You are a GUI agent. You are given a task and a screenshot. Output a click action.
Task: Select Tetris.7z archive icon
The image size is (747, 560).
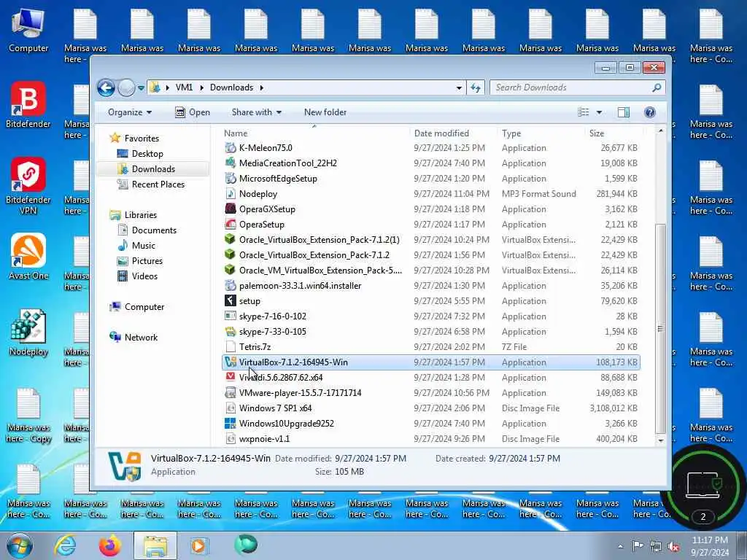(231, 346)
